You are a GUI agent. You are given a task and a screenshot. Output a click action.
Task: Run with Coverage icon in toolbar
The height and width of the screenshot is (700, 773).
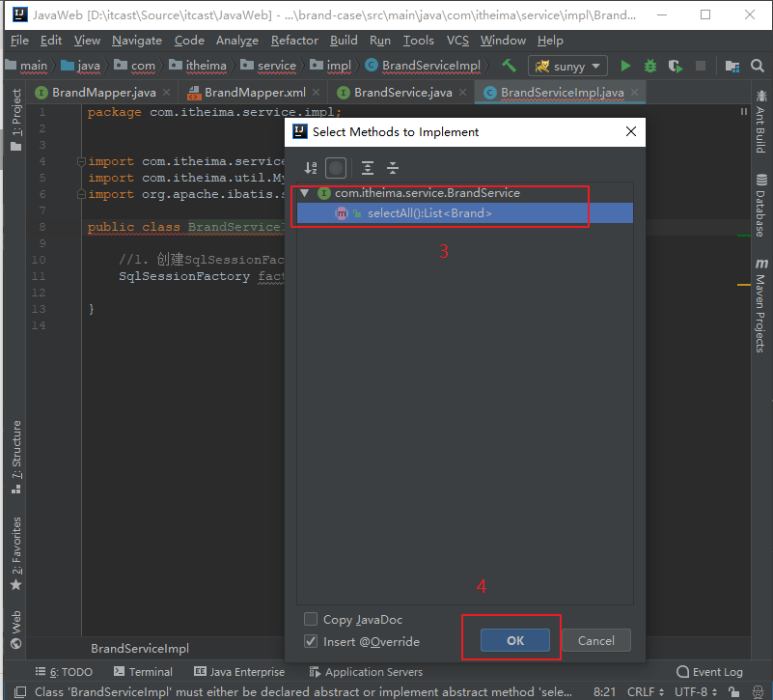[x=676, y=66]
